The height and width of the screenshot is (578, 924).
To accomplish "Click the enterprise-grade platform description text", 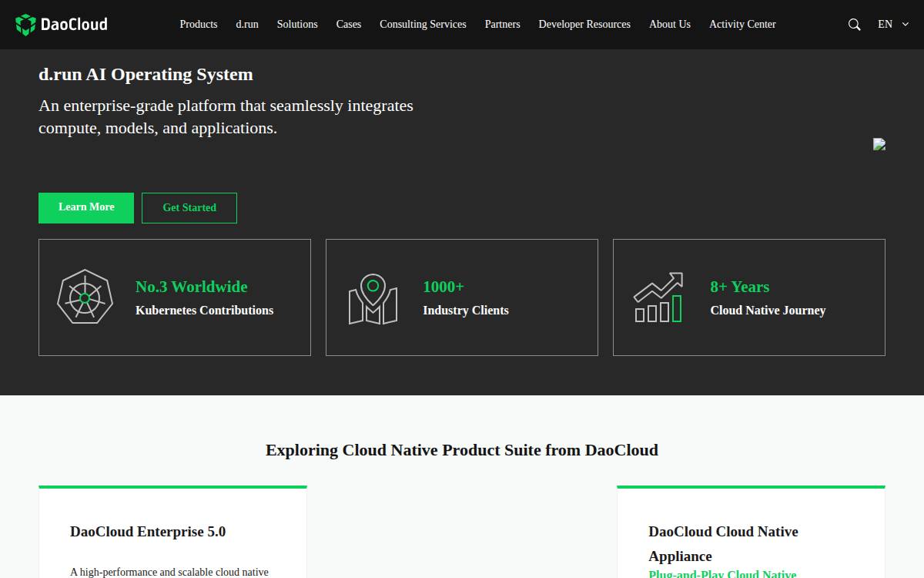I will pos(226,117).
